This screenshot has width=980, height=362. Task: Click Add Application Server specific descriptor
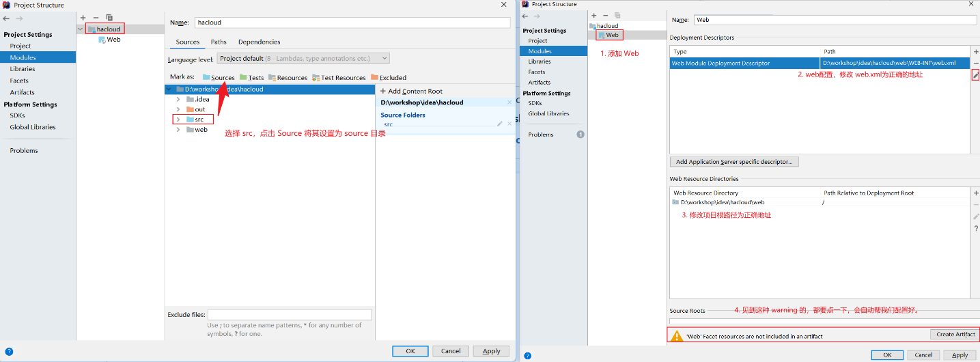pos(734,162)
